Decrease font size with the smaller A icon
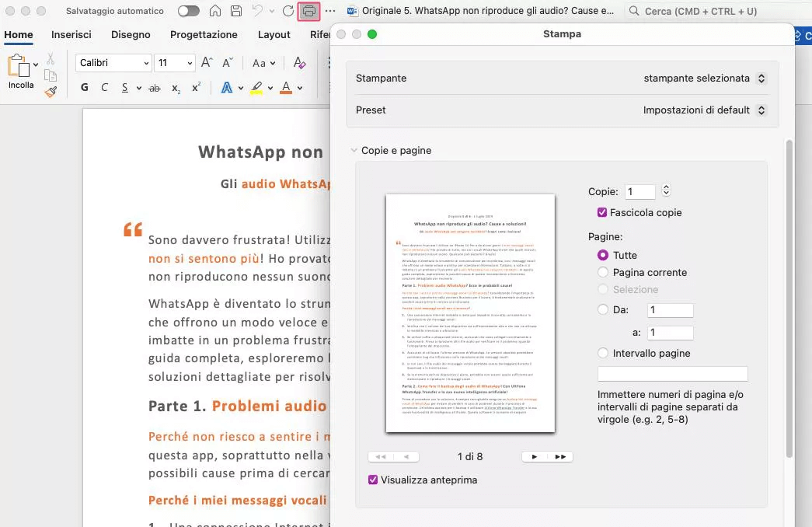The width and height of the screenshot is (812, 527). (228, 63)
